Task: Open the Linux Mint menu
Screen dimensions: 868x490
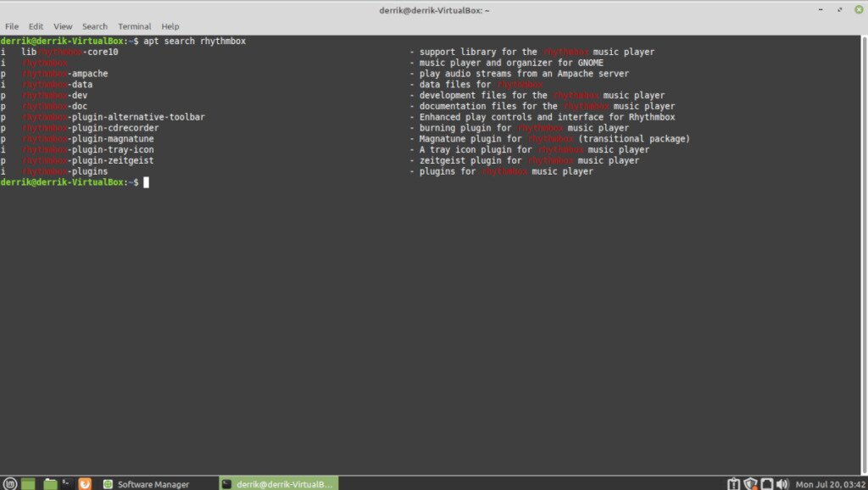Action: [10, 483]
